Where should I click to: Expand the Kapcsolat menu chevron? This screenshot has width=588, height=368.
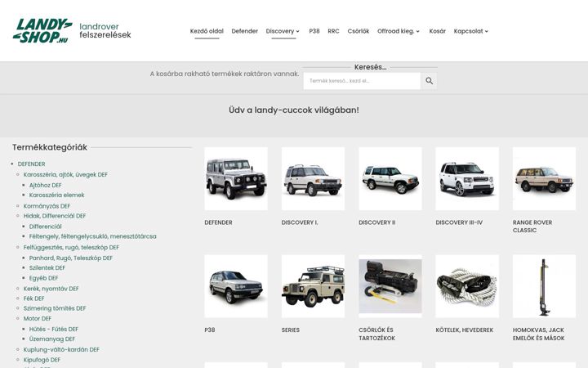coord(487,32)
